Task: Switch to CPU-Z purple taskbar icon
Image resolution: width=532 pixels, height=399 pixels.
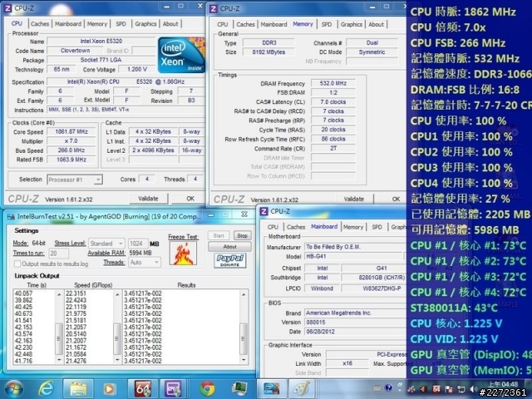Action: 173,389
